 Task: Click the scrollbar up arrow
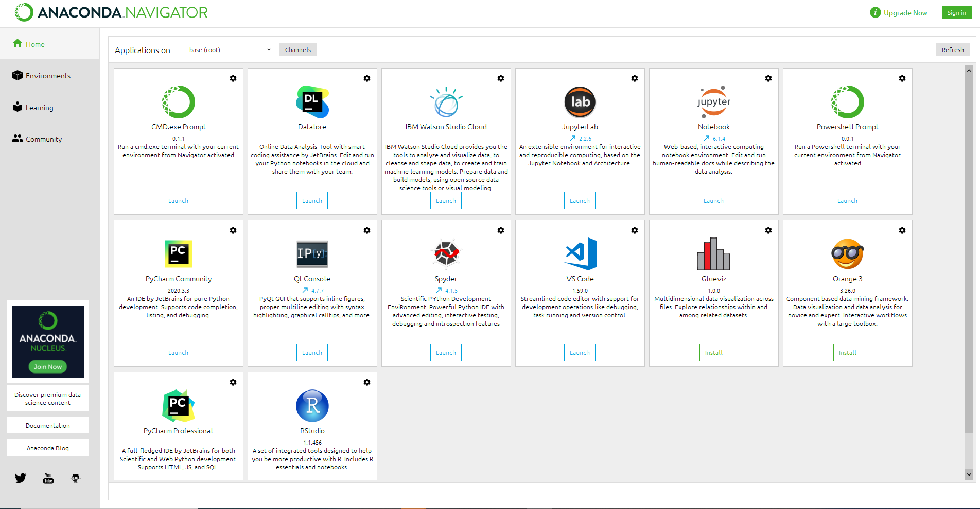coord(969,70)
